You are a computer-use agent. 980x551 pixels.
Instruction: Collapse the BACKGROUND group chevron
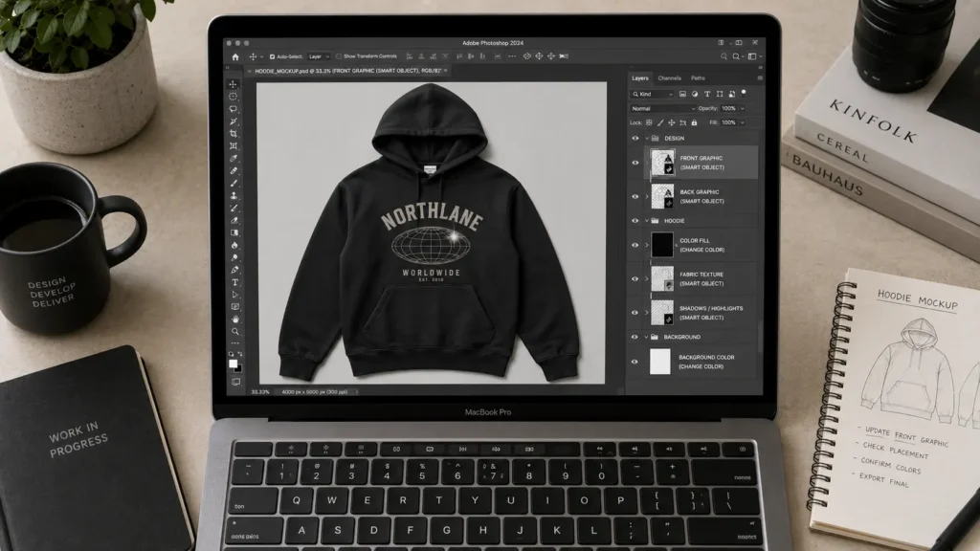pyautogui.click(x=646, y=338)
